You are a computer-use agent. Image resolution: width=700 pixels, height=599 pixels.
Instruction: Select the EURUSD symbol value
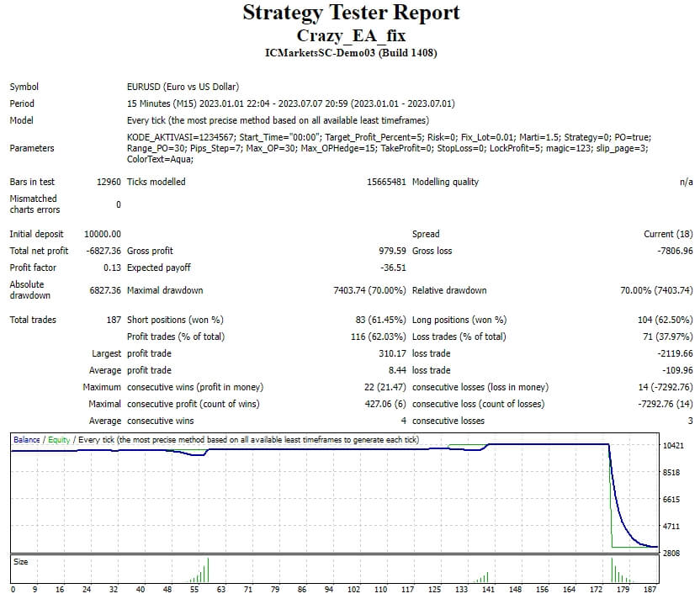tap(183, 87)
